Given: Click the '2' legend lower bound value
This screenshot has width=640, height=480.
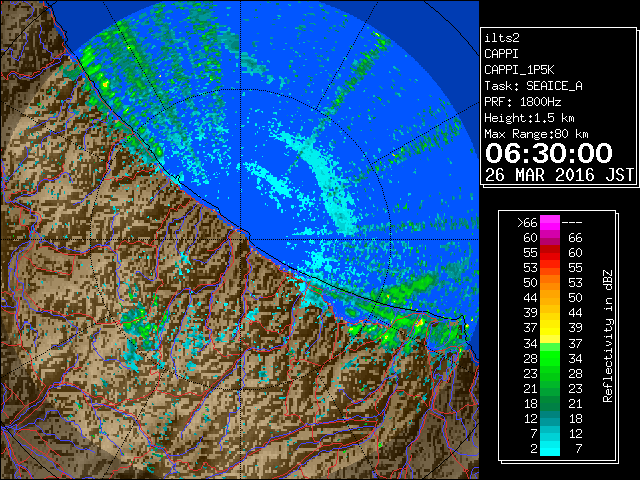Looking at the screenshot, I should [534, 449].
